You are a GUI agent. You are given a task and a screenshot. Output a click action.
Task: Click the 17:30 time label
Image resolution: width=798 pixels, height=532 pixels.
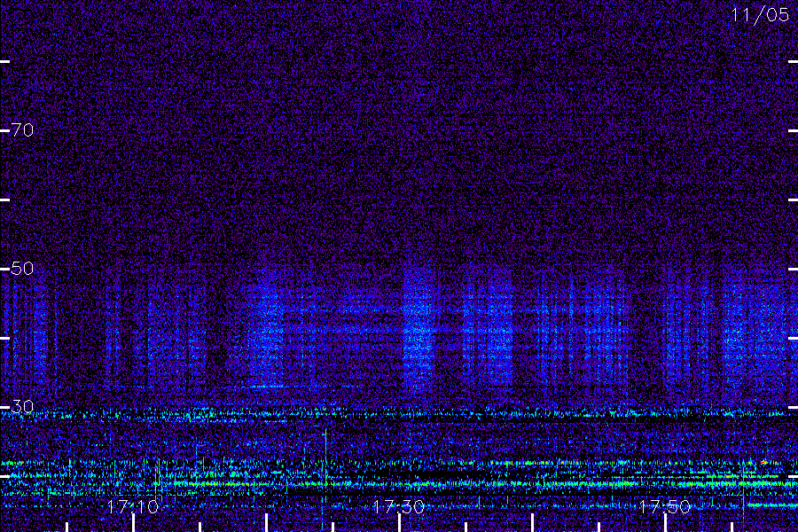pyautogui.click(x=398, y=506)
